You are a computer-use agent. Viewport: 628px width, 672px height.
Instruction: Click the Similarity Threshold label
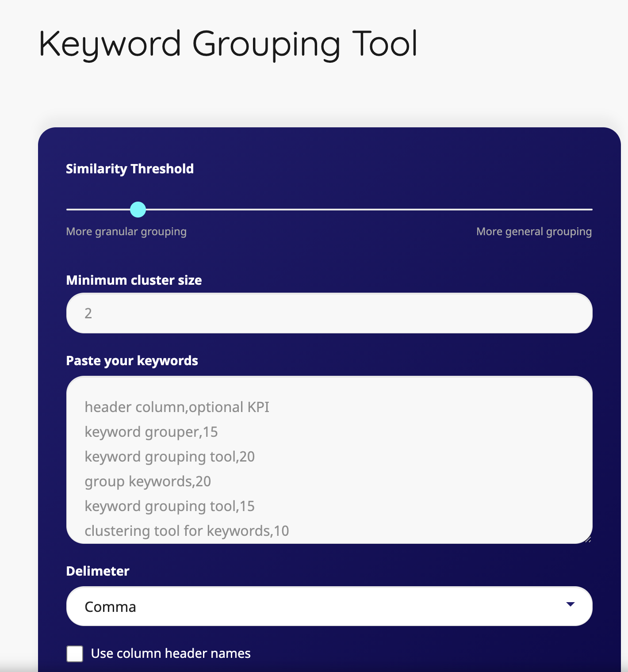[x=130, y=169]
